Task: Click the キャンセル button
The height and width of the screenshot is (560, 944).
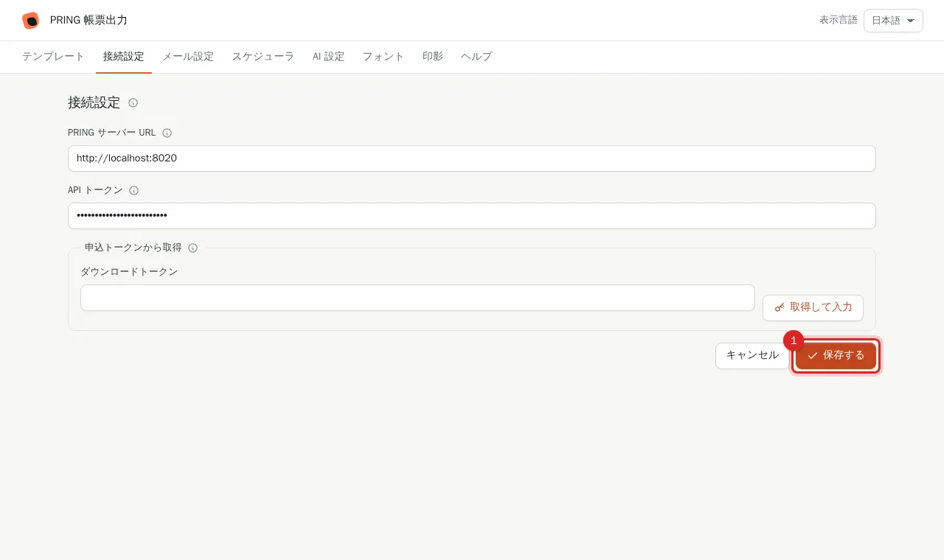Action: [752, 356]
